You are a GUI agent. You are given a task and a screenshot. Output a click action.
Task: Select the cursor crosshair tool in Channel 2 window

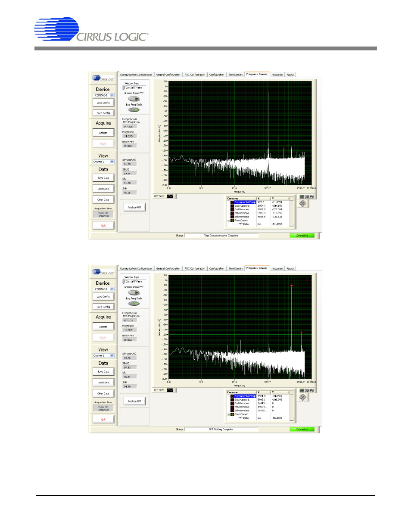tap(302, 197)
